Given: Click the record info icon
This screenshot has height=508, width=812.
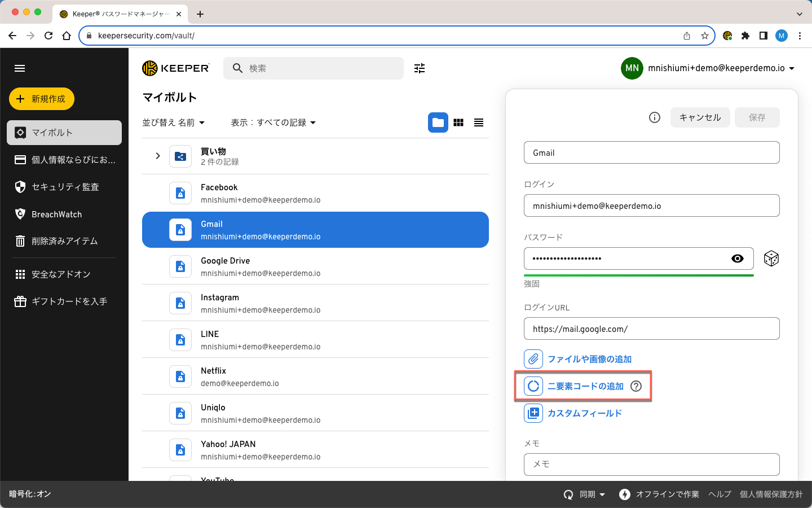Looking at the screenshot, I should point(654,117).
